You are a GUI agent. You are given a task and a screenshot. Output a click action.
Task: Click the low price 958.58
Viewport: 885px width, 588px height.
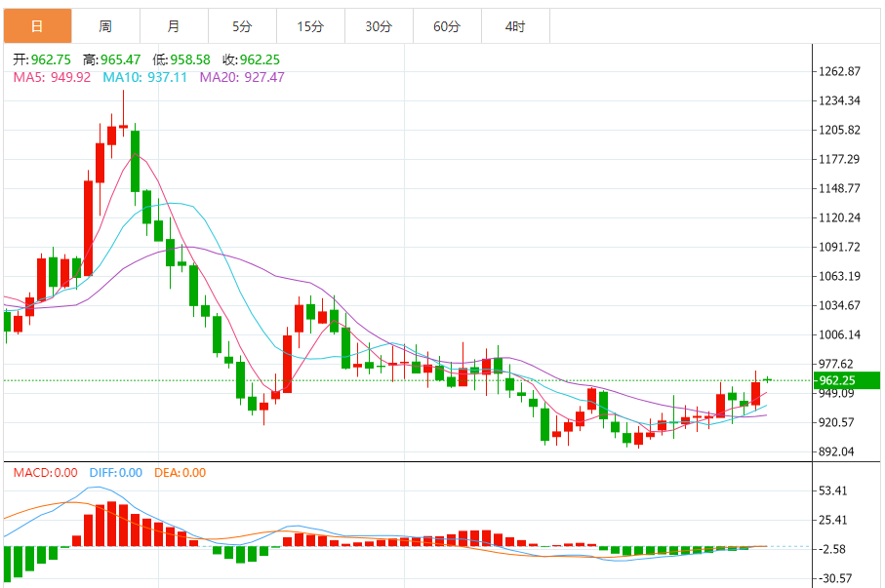point(190,59)
